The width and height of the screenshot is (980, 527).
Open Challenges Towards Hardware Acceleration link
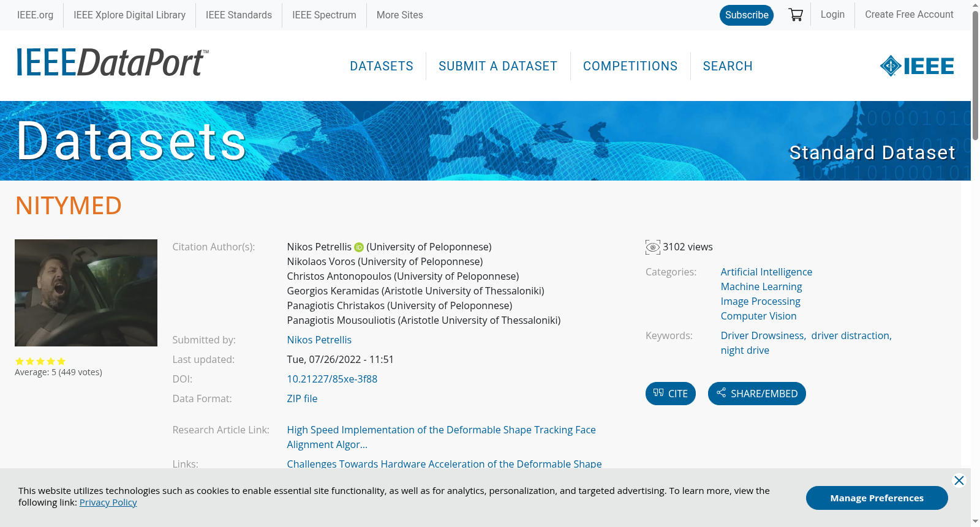444,464
